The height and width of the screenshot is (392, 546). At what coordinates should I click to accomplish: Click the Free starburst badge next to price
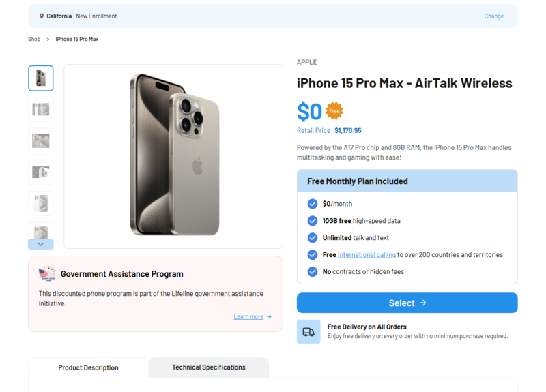334,110
